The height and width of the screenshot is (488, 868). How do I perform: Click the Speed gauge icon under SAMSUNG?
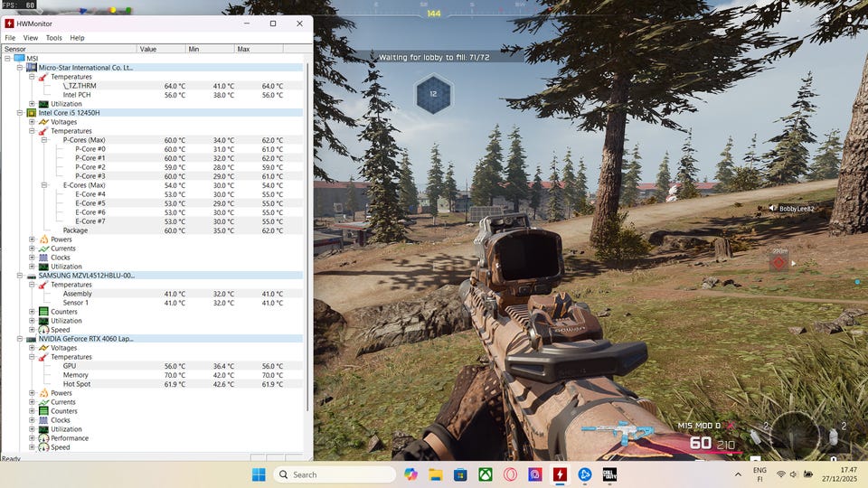[43, 330]
